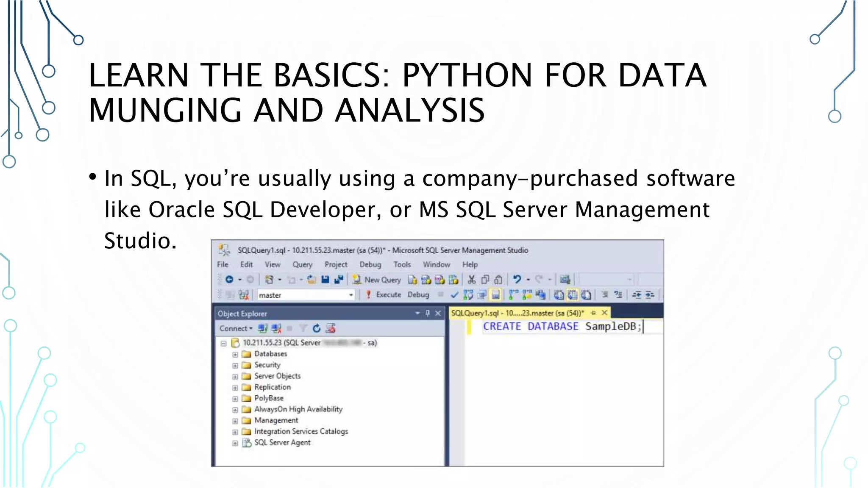This screenshot has width=868, height=488.
Task: Expand the Security folder node
Action: pyautogui.click(x=235, y=365)
